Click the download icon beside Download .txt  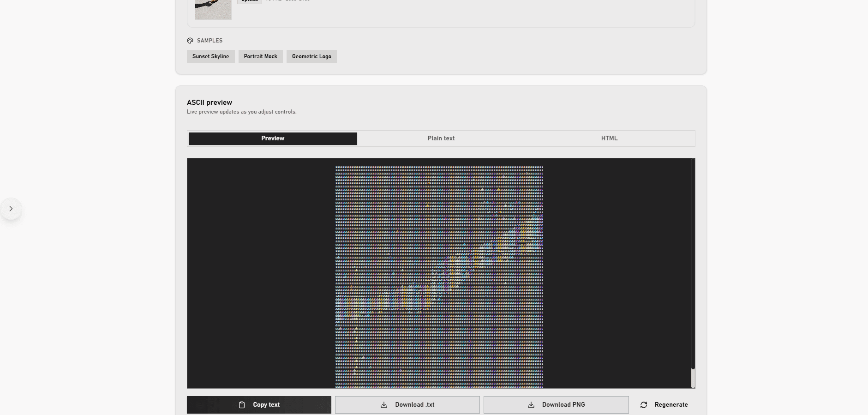pos(384,405)
